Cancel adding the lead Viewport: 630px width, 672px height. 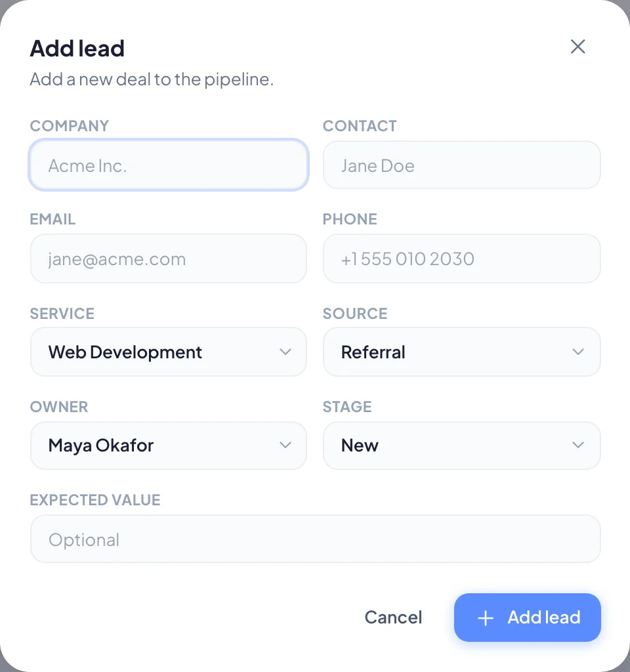click(393, 618)
